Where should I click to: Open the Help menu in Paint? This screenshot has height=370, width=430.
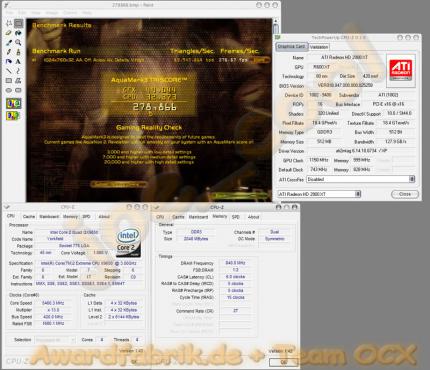click(x=87, y=13)
